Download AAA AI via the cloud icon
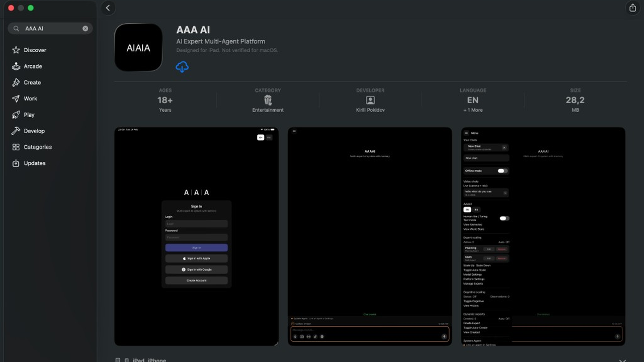The width and height of the screenshot is (644, 362). [x=182, y=66]
